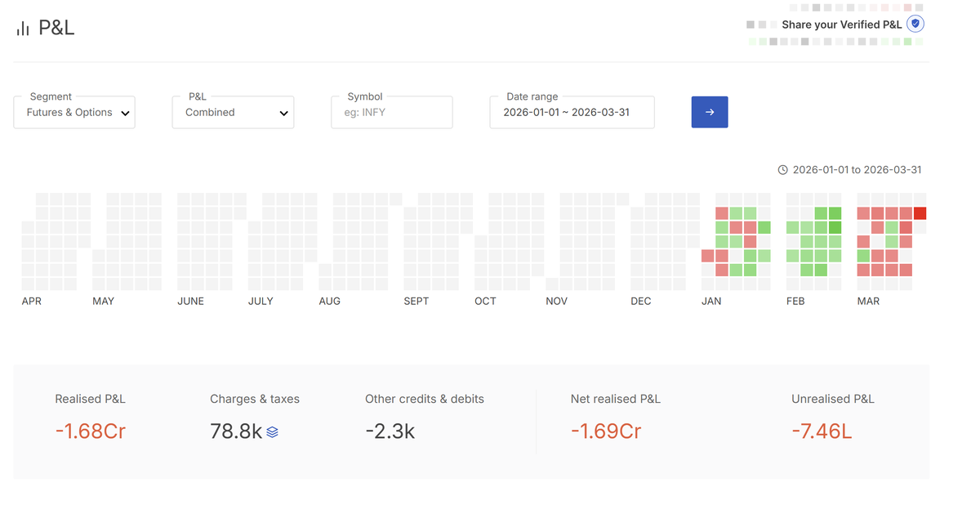Image resolution: width=980 pixels, height=505 pixels.
Task: Click the AUG month label
Action: point(330,302)
